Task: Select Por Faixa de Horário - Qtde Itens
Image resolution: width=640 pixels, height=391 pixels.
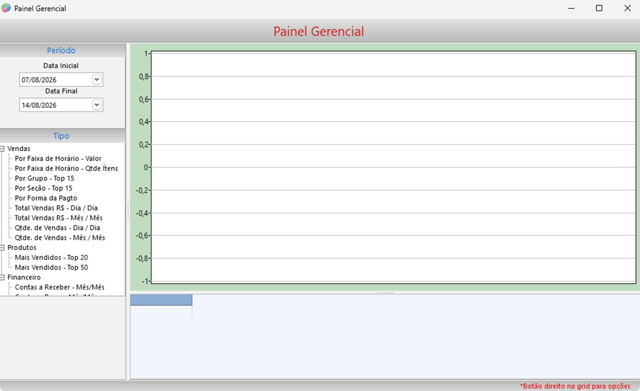Action: tap(66, 168)
